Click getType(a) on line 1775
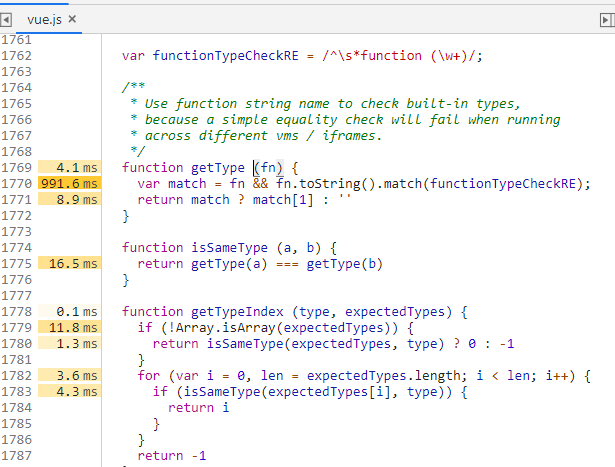 coord(229,264)
